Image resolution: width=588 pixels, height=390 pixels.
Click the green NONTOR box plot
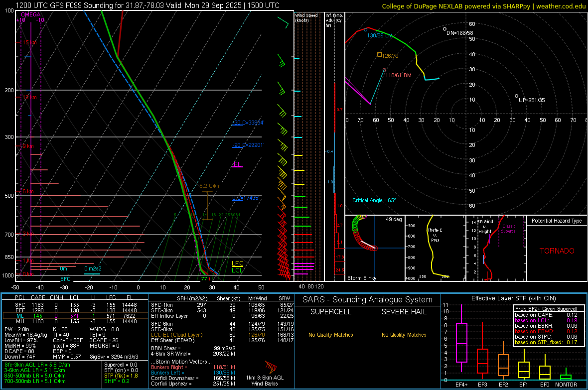coord(566,375)
